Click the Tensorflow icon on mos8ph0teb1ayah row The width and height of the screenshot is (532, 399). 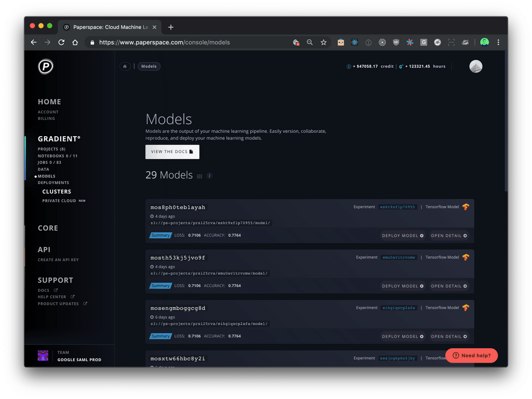click(465, 207)
